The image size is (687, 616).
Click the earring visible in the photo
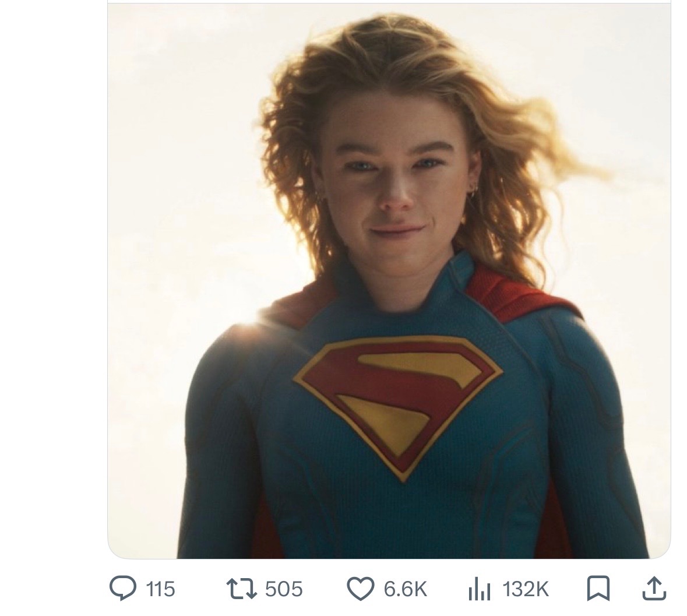(474, 192)
